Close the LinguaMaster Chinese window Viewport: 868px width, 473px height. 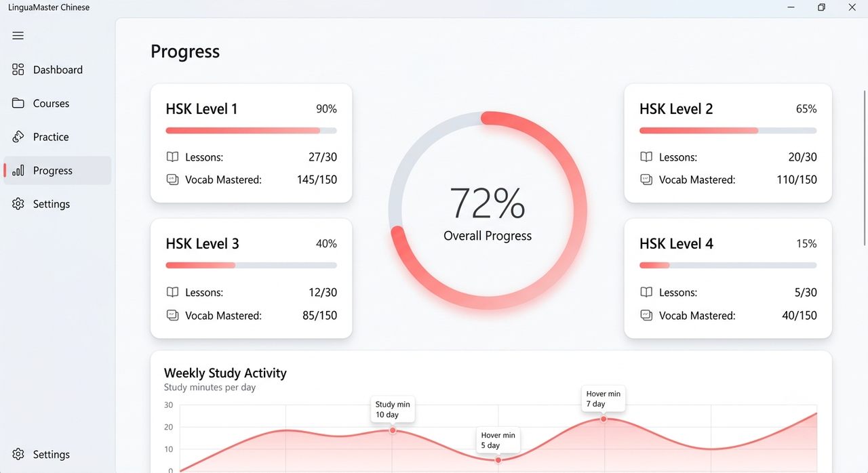tap(852, 7)
